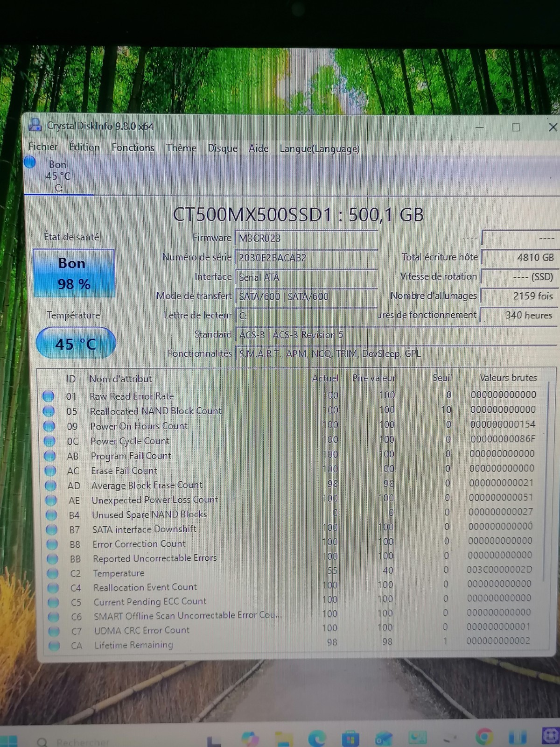Click status dot for Lifetime Remaining
The height and width of the screenshot is (747, 560).
tap(54, 646)
